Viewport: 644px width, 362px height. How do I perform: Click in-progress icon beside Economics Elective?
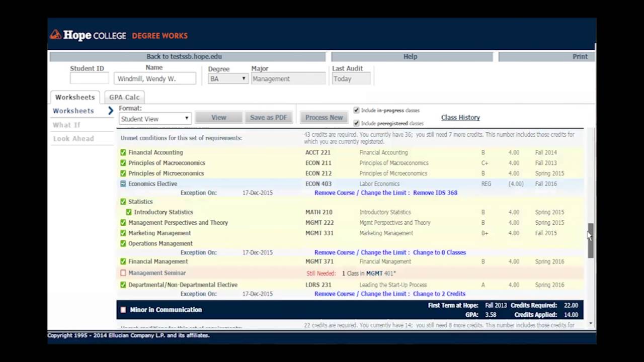(123, 184)
